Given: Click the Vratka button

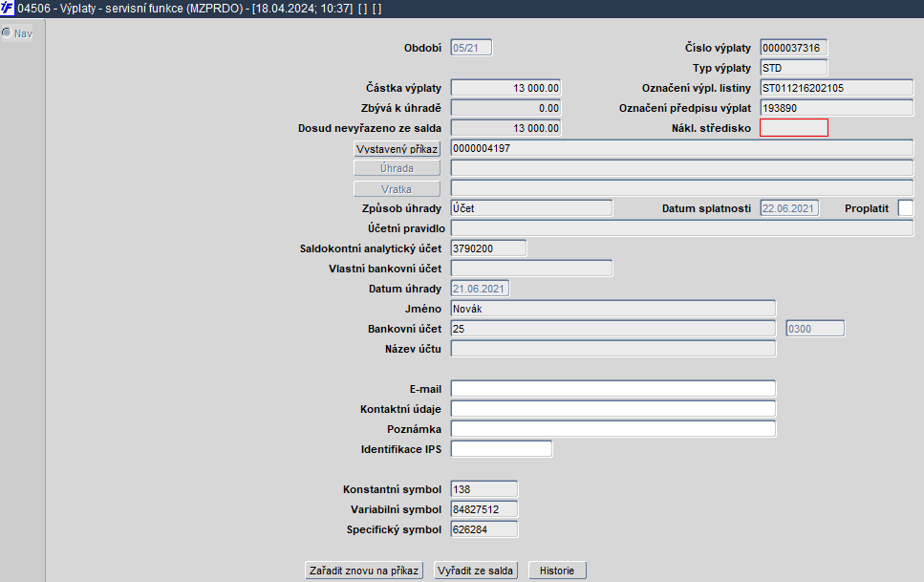Looking at the screenshot, I should 397,188.
